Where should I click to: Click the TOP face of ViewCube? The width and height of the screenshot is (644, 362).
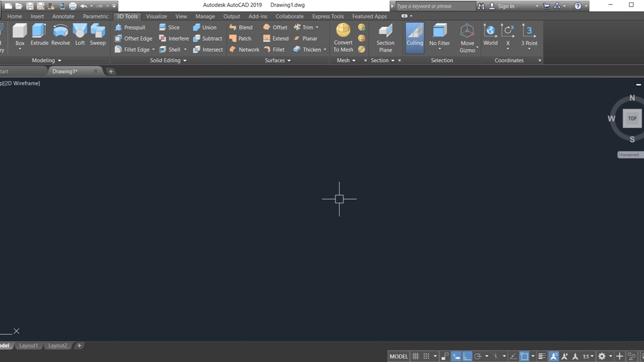[632, 119]
